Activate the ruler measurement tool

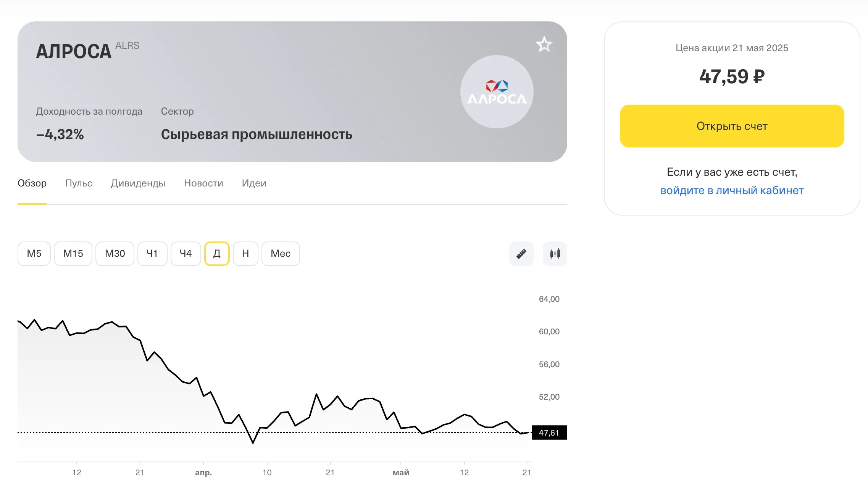pyautogui.click(x=521, y=253)
